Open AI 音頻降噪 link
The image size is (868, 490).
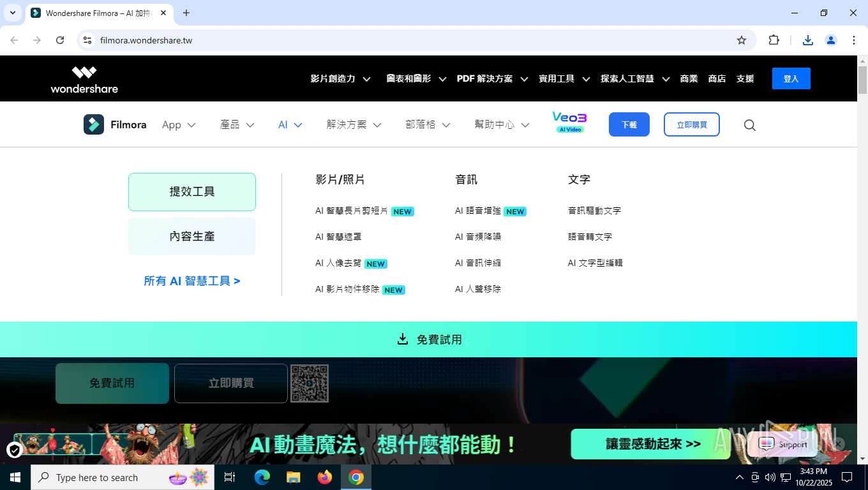click(478, 237)
